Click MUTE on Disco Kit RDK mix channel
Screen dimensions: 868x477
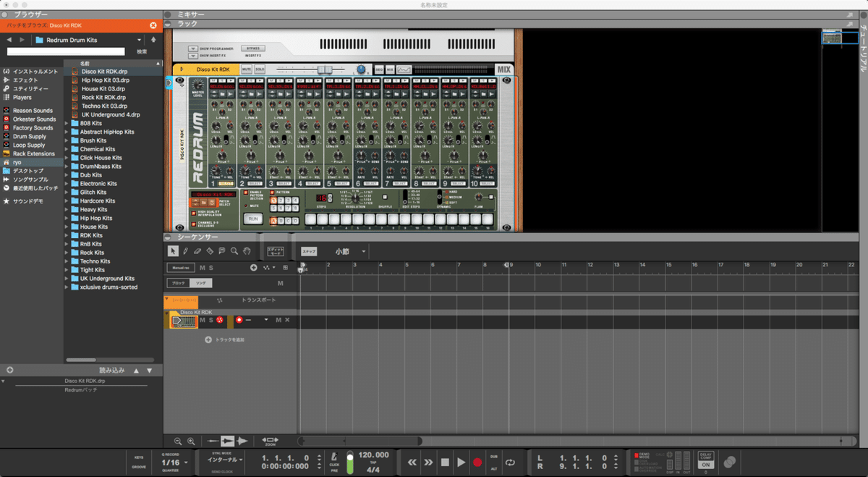pyautogui.click(x=247, y=69)
